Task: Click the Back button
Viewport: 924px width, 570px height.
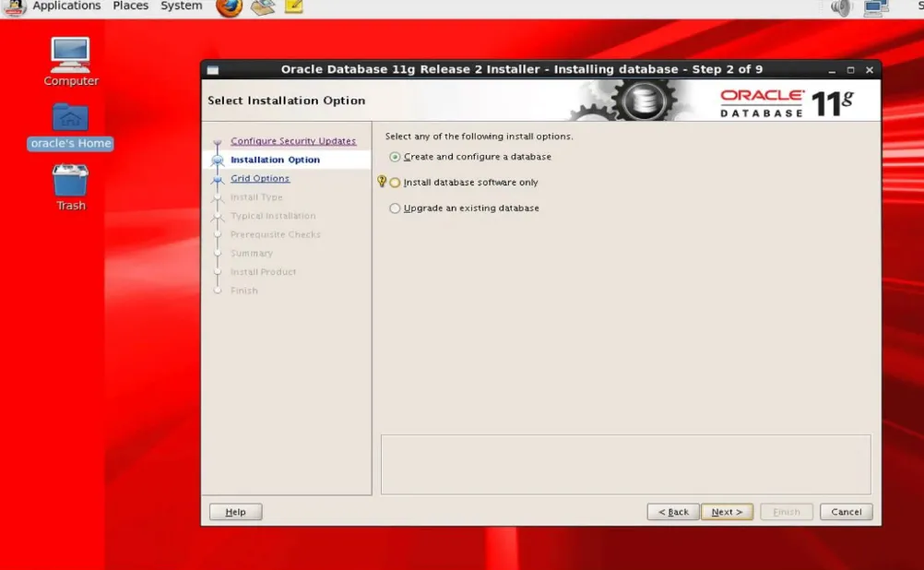Action: [673, 512]
